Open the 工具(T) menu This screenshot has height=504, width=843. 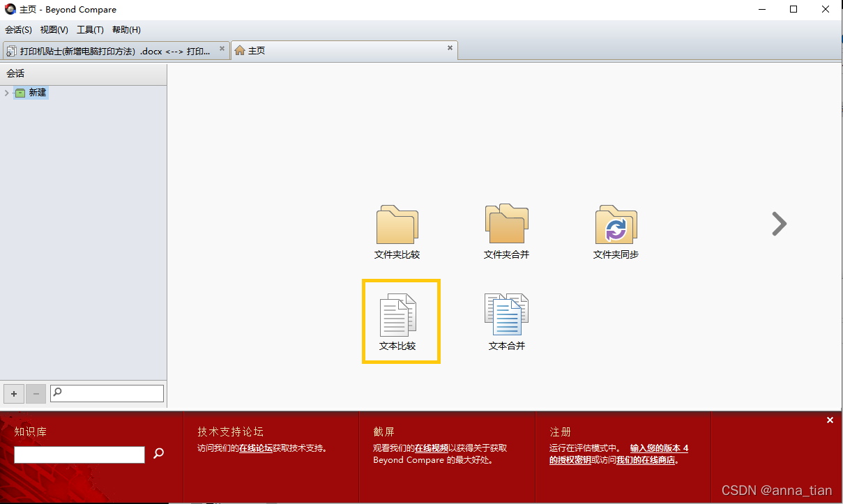[90, 30]
